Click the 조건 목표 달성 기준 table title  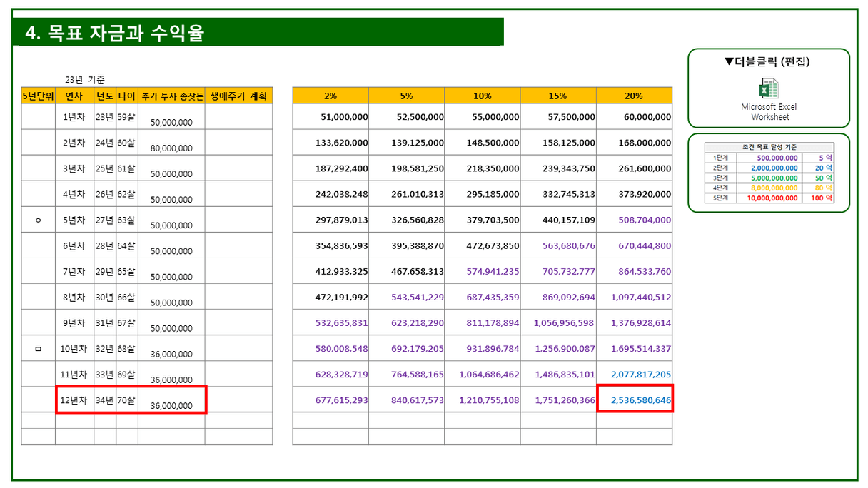click(769, 147)
